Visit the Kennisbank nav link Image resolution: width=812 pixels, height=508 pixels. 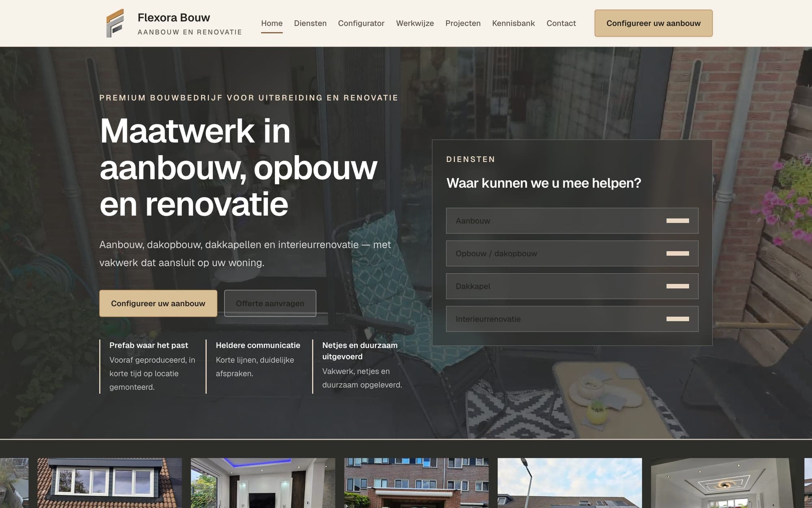coord(513,23)
